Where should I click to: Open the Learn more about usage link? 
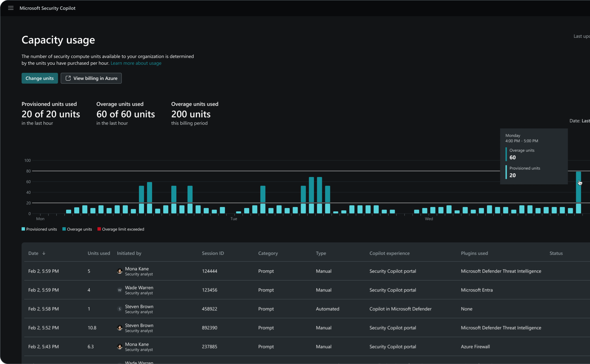(x=136, y=63)
